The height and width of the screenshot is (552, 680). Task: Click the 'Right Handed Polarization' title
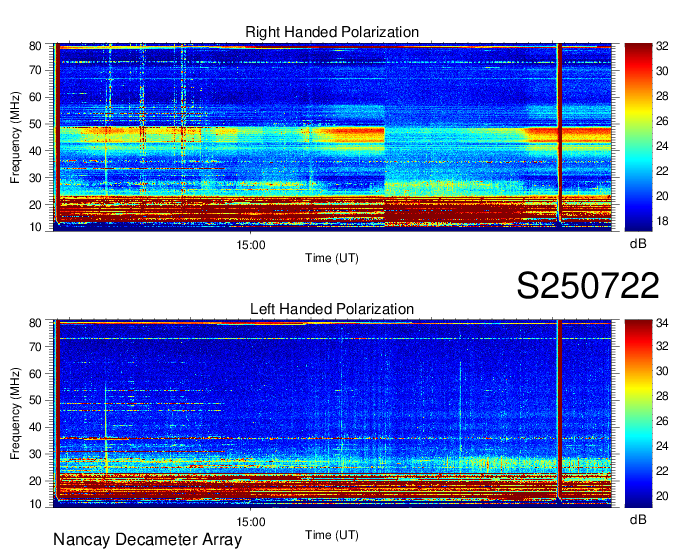[x=332, y=32]
